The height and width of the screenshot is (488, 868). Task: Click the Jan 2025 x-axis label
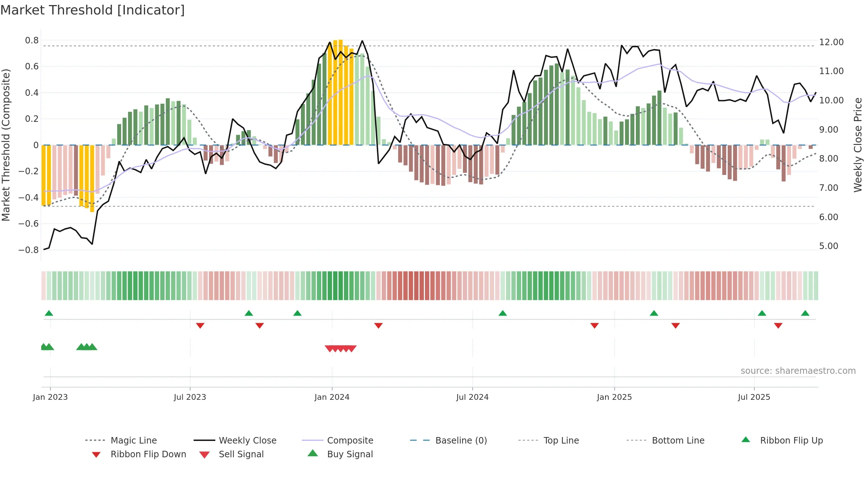point(614,397)
